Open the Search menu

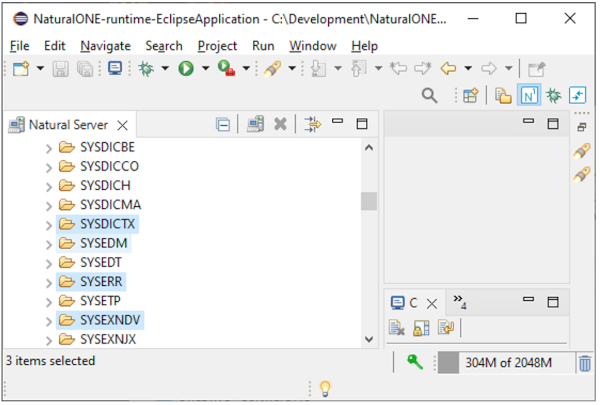[164, 46]
